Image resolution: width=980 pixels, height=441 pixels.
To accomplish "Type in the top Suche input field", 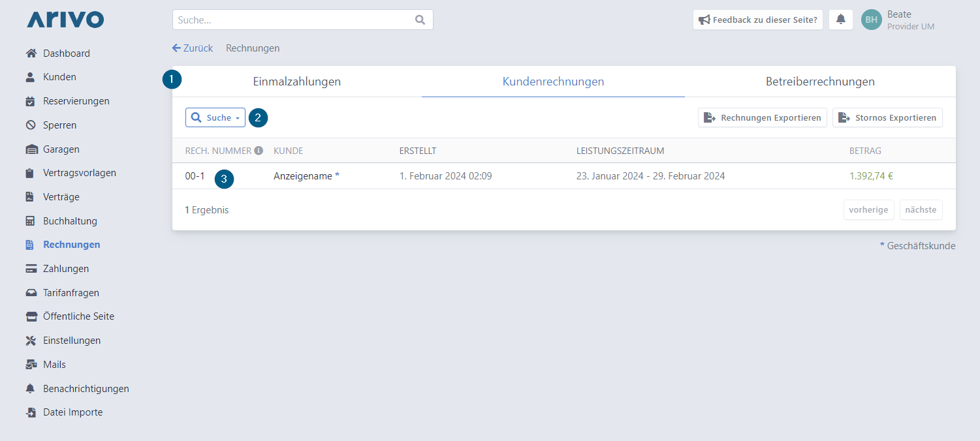I will (x=294, y=20).
